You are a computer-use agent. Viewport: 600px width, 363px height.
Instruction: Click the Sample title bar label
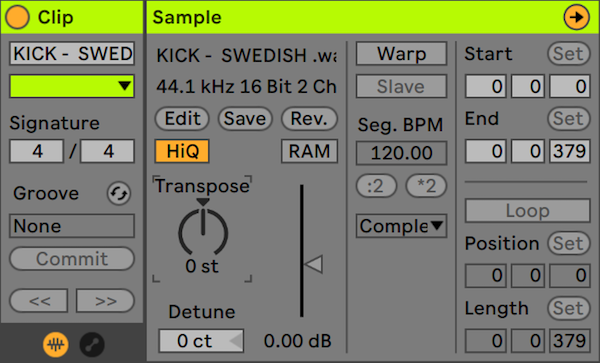[x=187, y=18]
